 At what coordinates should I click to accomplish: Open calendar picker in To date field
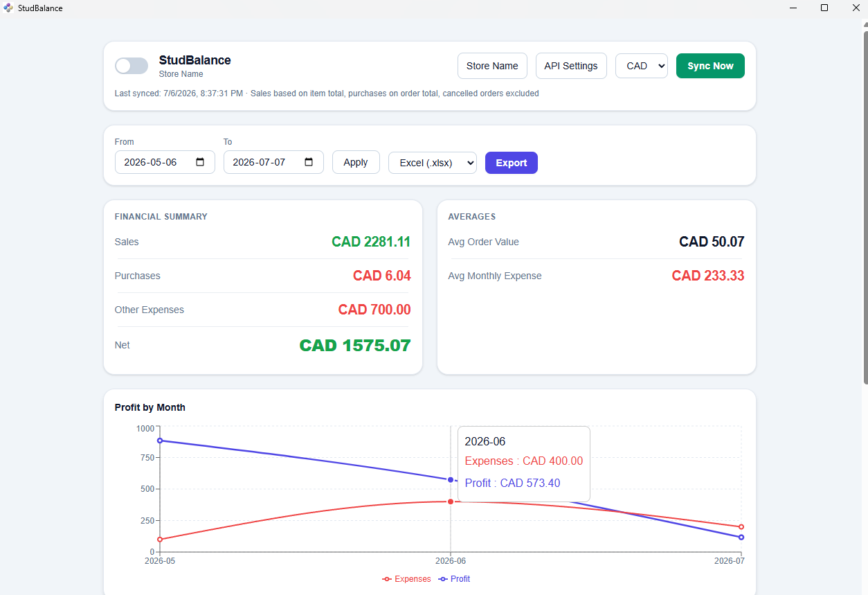point(309,162)
